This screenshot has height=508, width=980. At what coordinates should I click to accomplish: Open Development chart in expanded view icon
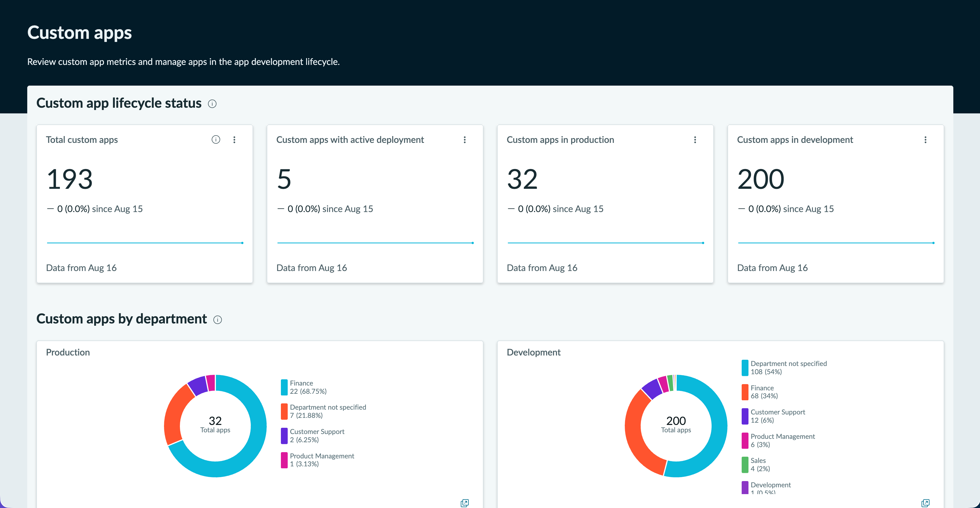(926, 503)
